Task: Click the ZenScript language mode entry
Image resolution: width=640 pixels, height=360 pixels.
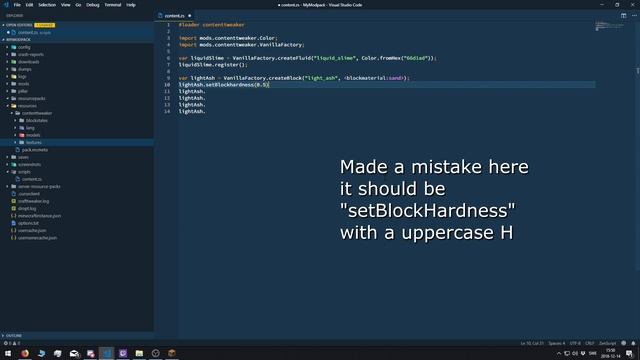Action: coord(607,343)
